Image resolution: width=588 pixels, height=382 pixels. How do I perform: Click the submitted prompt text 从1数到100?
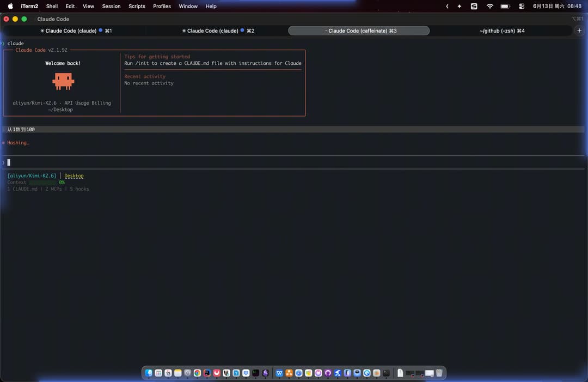pyautogui.click(x=21, y=129)
